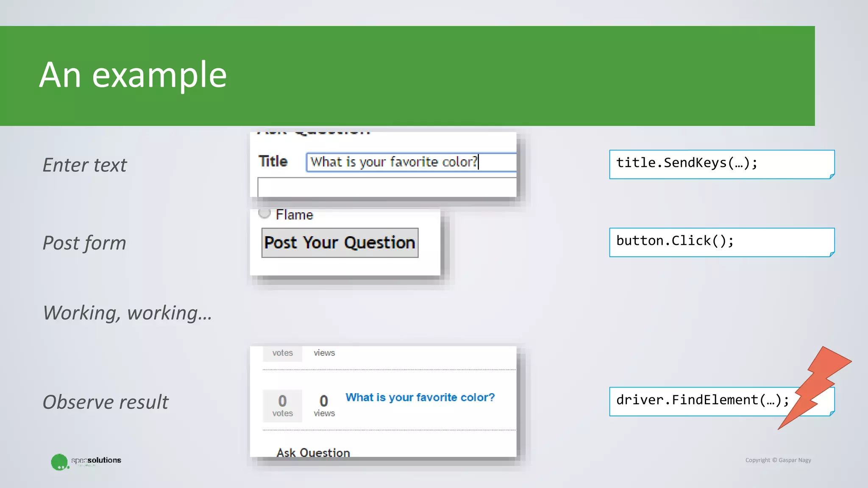
Task: Click the 'Post form' step label
Action: [84, 243]
